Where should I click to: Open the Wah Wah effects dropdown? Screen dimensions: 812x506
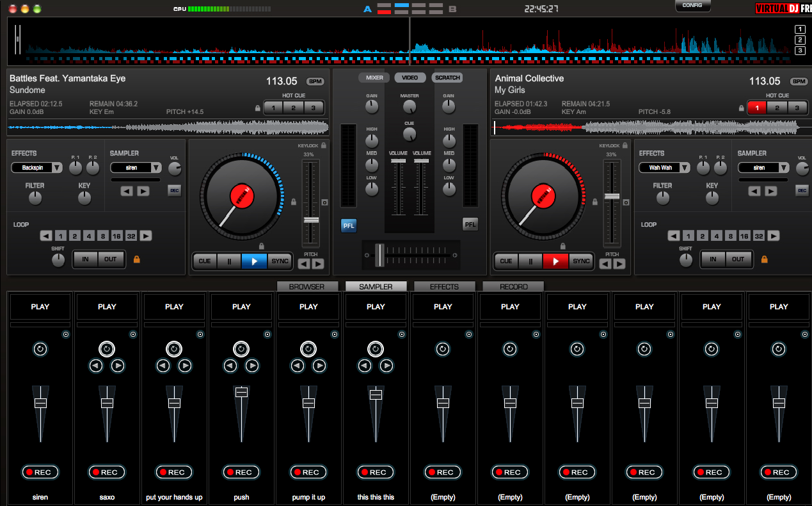[665, 168]
